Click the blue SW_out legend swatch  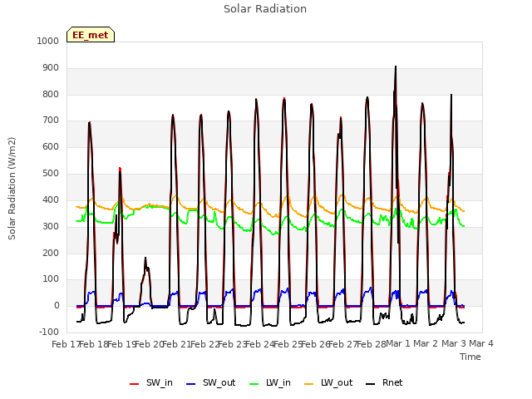click(x=191, y=384)
